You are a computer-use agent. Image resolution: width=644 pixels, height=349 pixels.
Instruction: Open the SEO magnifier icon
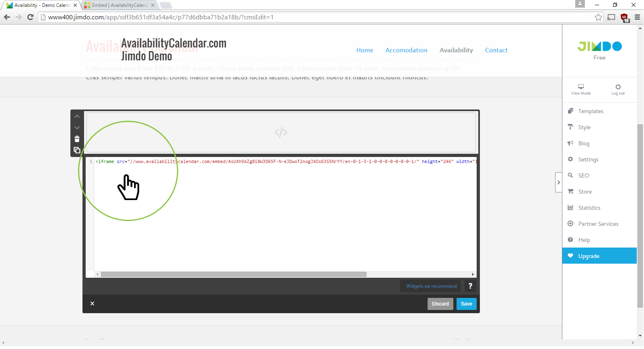coord(570,175)
